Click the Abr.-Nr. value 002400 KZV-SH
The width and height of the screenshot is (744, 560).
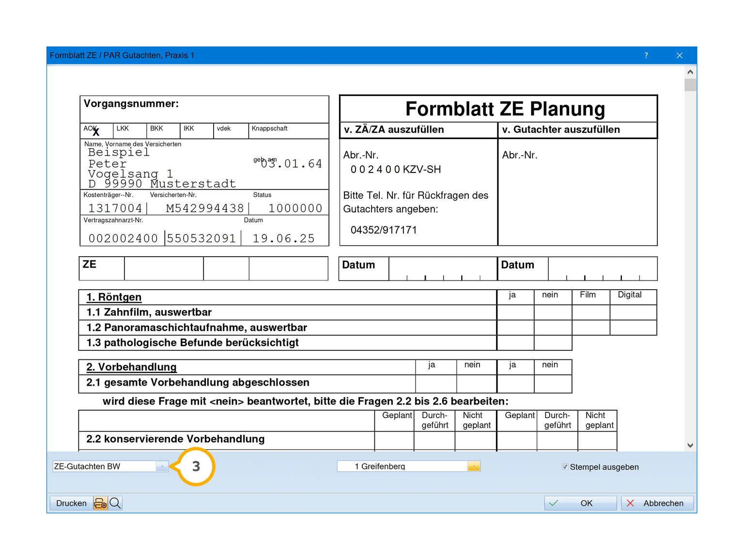tap(396, 170)
